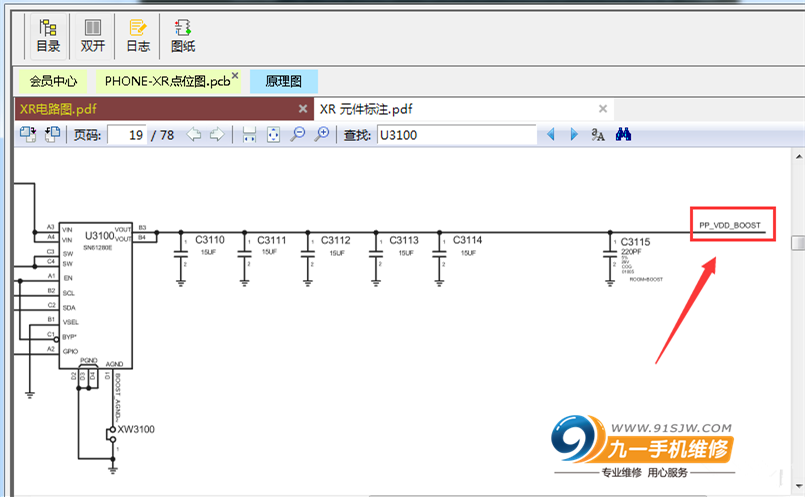Screen dimensions: 805x497
Task: Close XR电路图.pdf document tab
Action: coord(303,109)
